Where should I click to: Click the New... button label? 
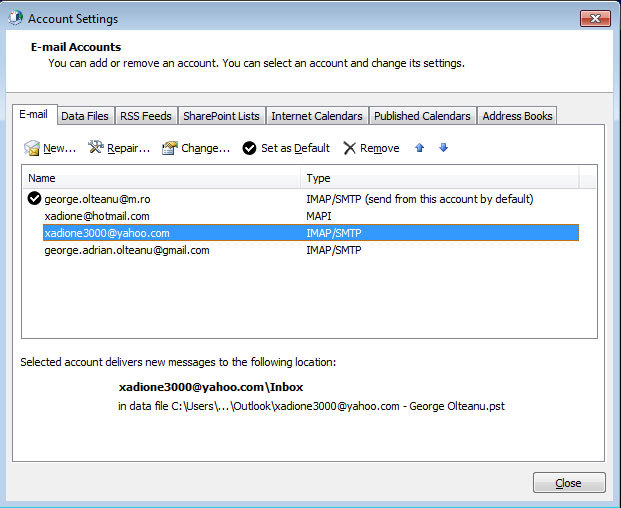pyautogui.click(x=59, y=148)
